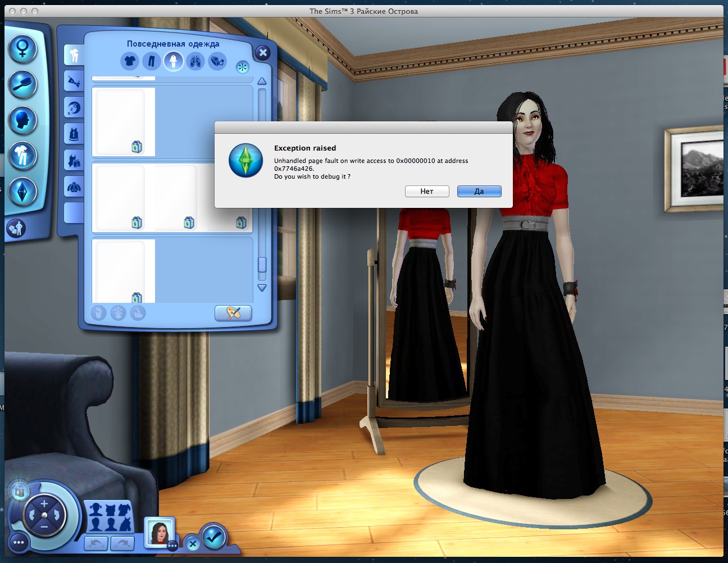
Task: Click the disabled snowflake preset icon
Action: tap(118, 312)
